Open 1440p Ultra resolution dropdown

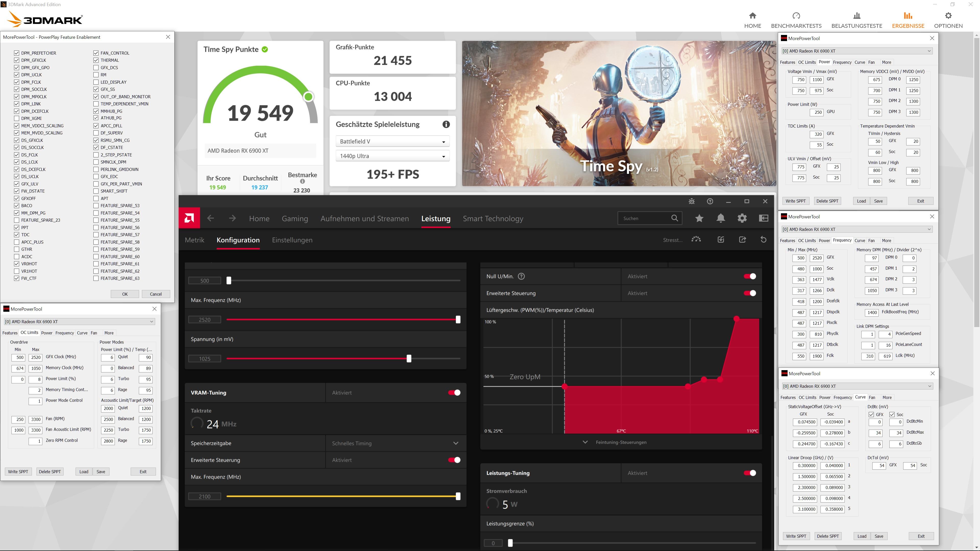pyautogui.click(x=392, y=156)
